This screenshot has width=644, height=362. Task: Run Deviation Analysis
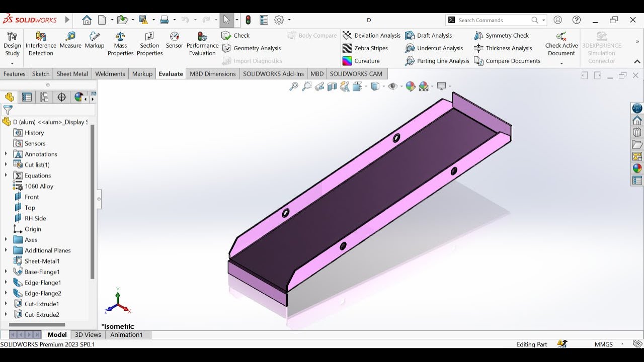click(371, 36)
